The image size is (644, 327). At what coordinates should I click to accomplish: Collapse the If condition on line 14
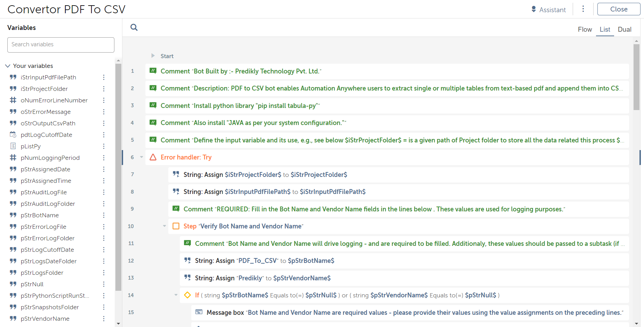coord(176,295)
